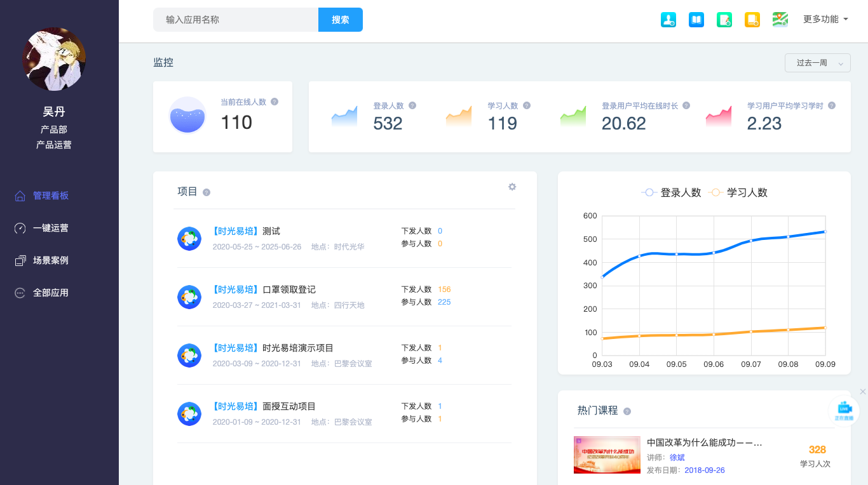Click the 2020-03-27 ~ 2021-03-31 date range
Screen dimensions: 868x485
click(257, 305)
